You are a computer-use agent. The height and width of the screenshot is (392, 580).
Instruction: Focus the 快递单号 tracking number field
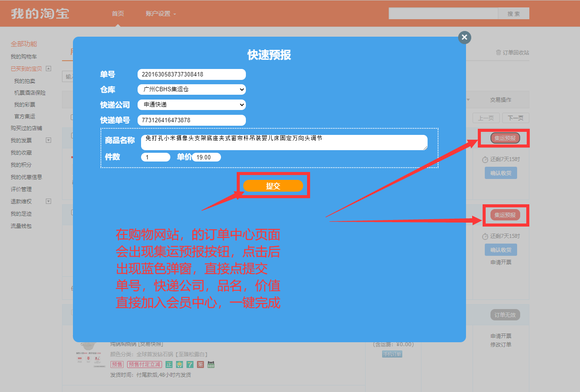[192, 120]
